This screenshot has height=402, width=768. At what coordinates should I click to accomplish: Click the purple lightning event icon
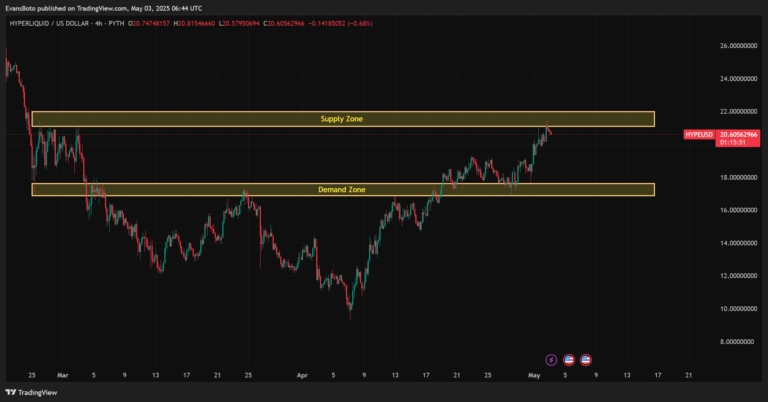(x=551, y=358)
